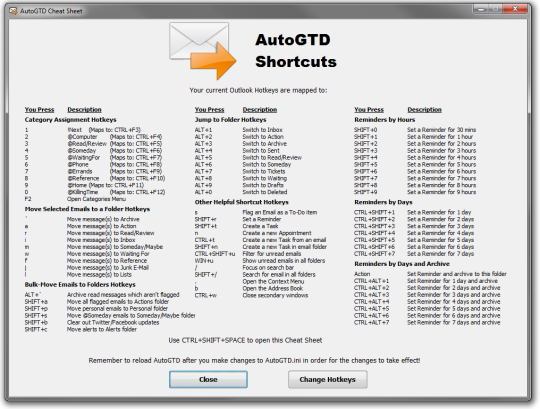
Task: Click the WIN+u hotkey label
Action: [x=204, y=261]
